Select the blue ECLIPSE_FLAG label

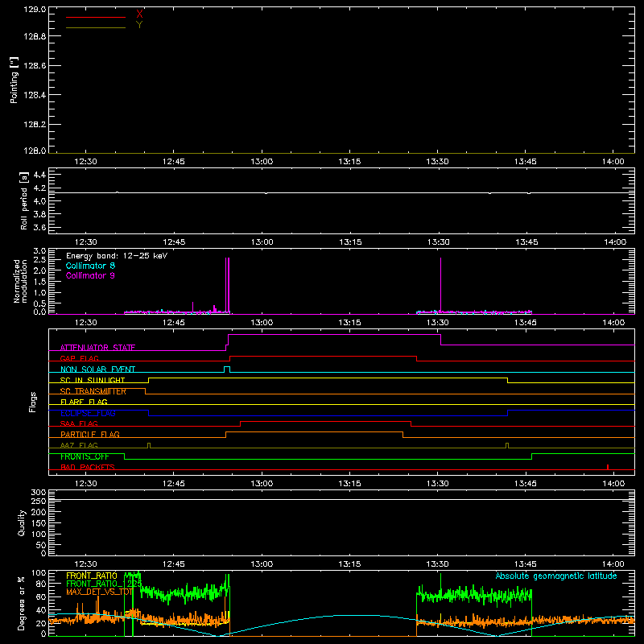pyautogui.click(x=88, y=413)
